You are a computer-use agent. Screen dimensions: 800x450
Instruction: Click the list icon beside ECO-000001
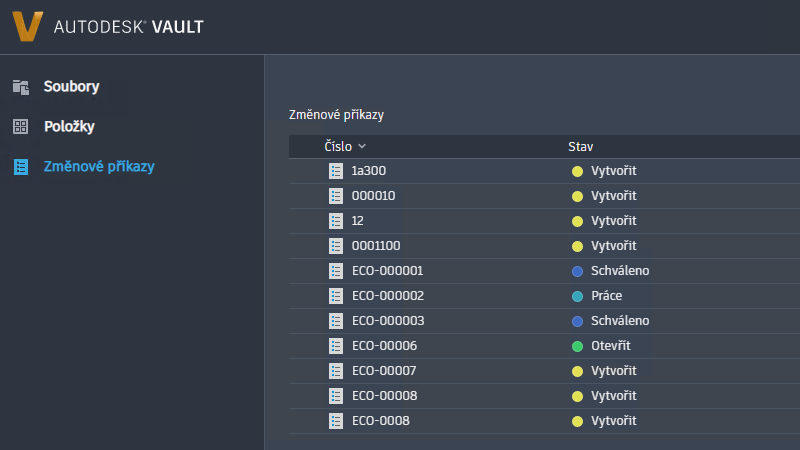pyautogui.click(x=336, y=271)
